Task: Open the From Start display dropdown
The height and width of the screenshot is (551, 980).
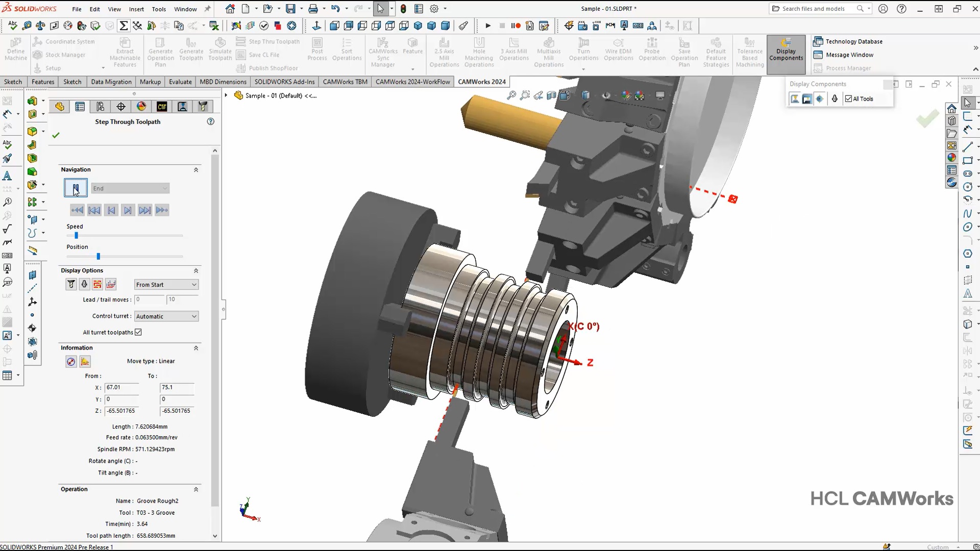Action: coord(166,285)
